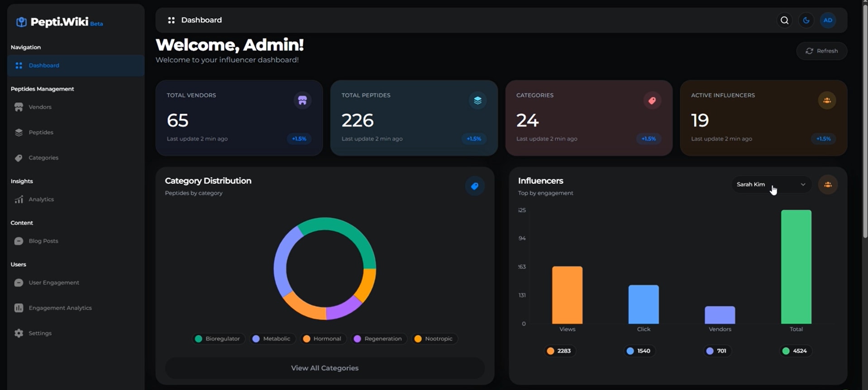
Task: Click the Peptides sidebar layers icon
Action: pos(19,133)
